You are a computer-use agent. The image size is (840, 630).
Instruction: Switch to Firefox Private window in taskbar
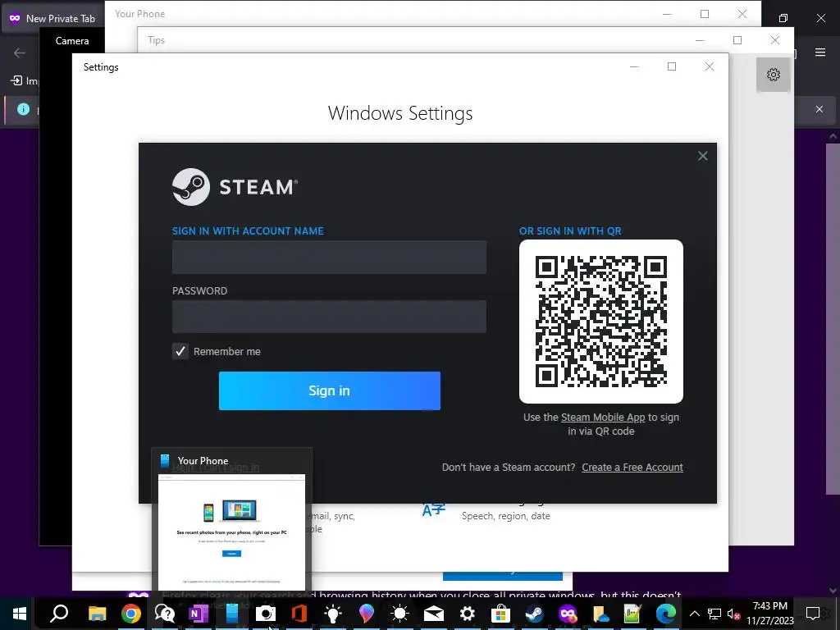click(568, 614)
